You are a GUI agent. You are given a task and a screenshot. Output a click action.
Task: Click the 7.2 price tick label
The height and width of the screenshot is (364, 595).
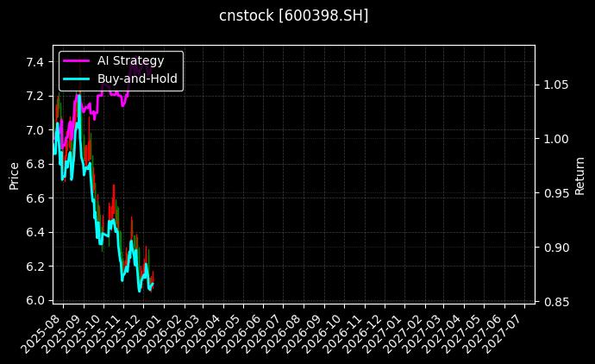click(x=34, y=96)
